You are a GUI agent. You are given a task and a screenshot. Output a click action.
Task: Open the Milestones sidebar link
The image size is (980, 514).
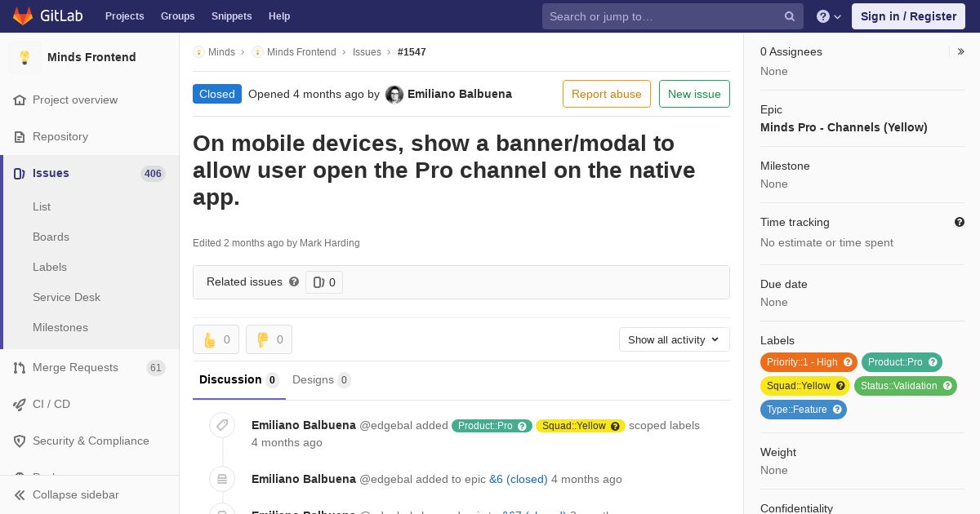tap(60, 328)
